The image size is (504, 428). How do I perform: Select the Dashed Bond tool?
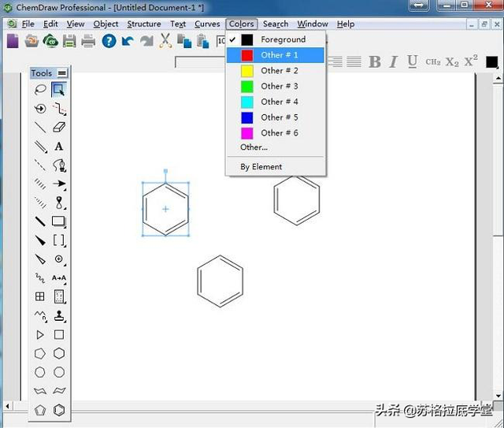[x=40, y=165]
